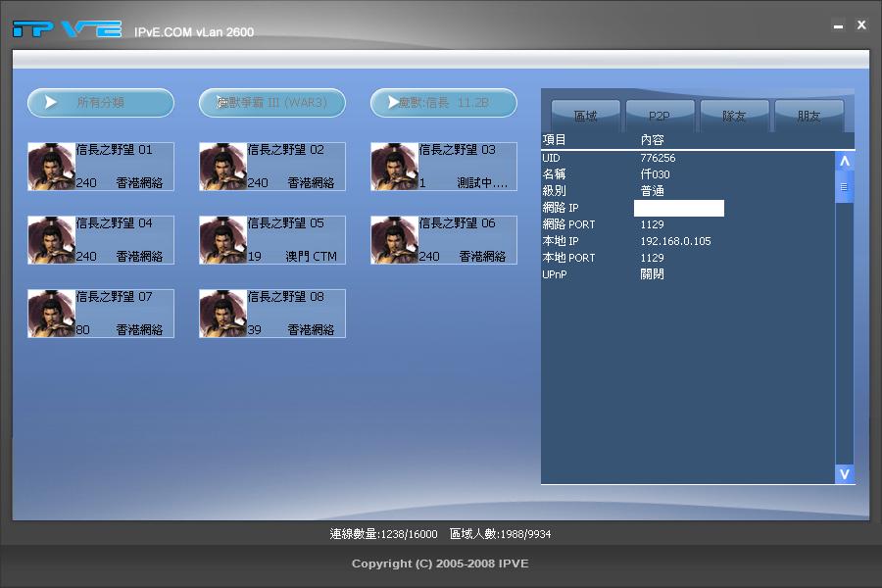Close the IPvE window
The height and width of the screenshot is (588, 882).
[x=861, y=24]
